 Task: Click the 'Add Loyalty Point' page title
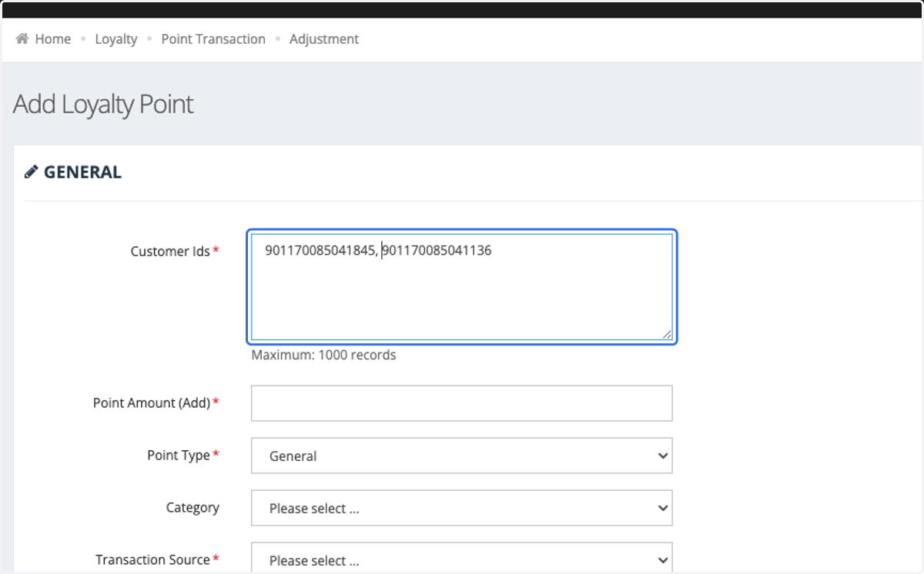[103, 104]
